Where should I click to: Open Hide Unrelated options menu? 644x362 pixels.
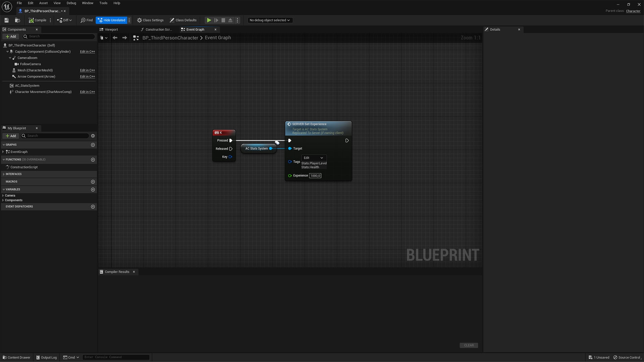coord(129,20)
